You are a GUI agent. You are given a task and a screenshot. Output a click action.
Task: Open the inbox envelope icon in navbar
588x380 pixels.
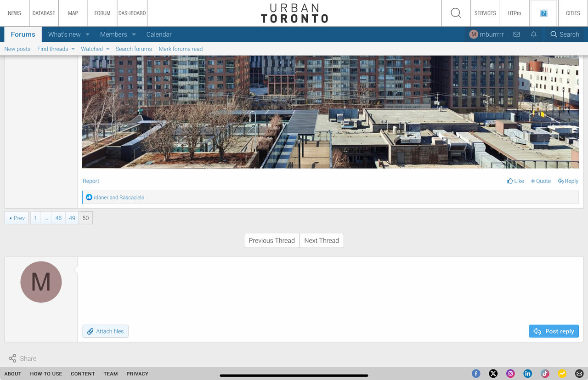(x=516, y=34)
